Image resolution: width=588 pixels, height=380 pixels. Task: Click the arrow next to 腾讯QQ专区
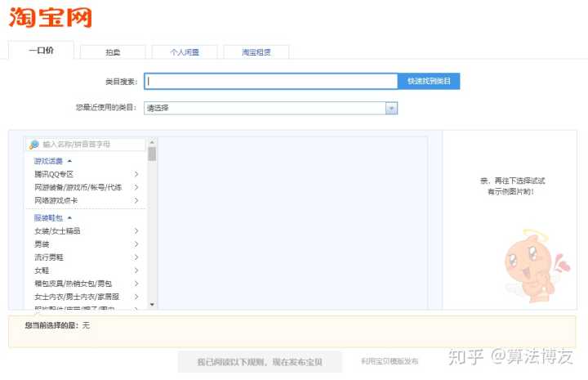(x=136, y=174)
